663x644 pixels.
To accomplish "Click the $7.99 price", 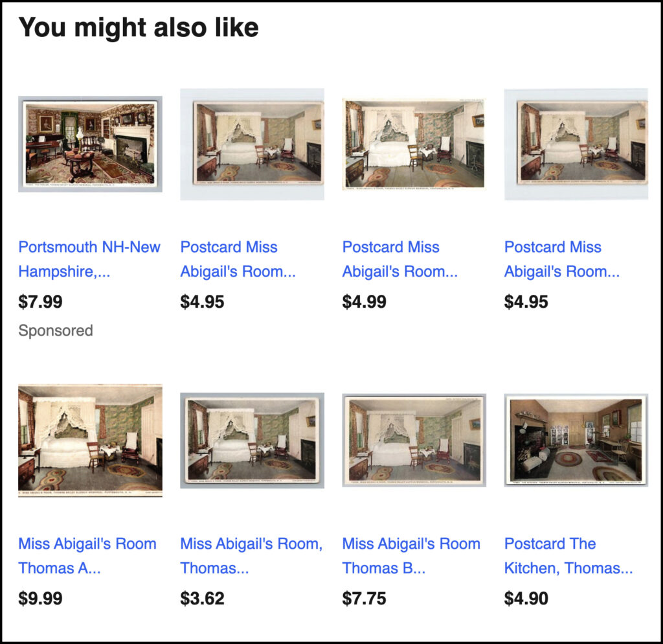I will [x=41, y=302].
